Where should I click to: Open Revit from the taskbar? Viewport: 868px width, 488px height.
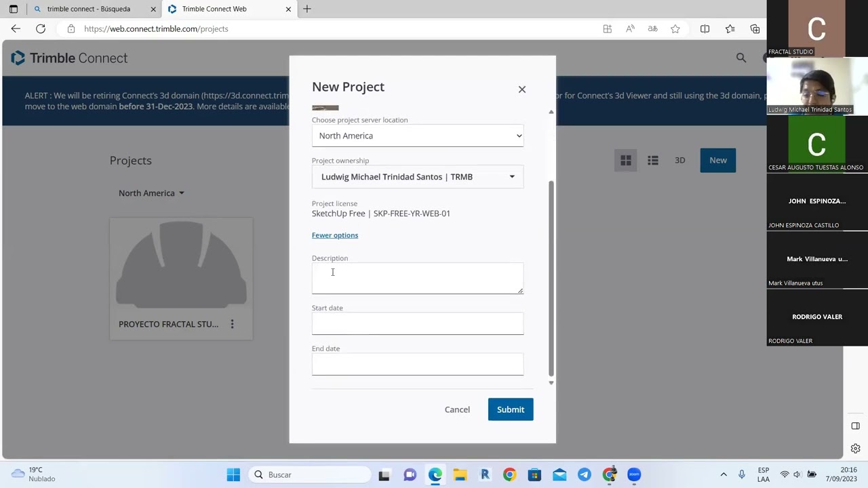pyautogui.click(x=485, y=474)
